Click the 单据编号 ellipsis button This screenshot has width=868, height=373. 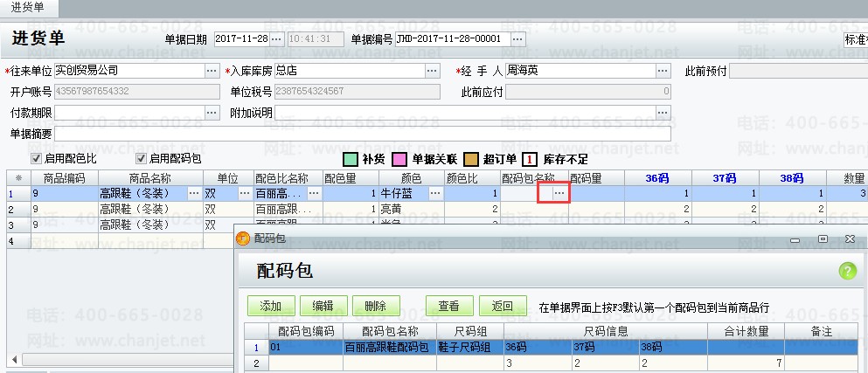click(518, 39)
